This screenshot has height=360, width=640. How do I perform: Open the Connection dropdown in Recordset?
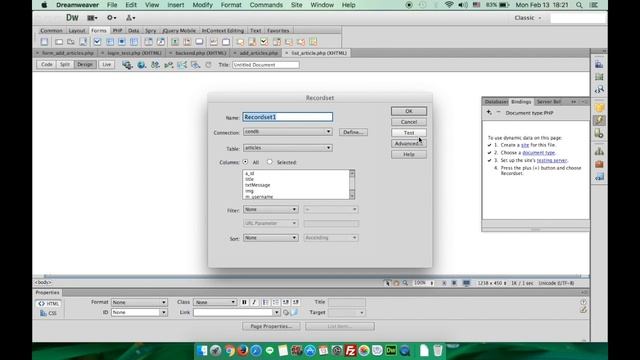click(x=288, y=132)
